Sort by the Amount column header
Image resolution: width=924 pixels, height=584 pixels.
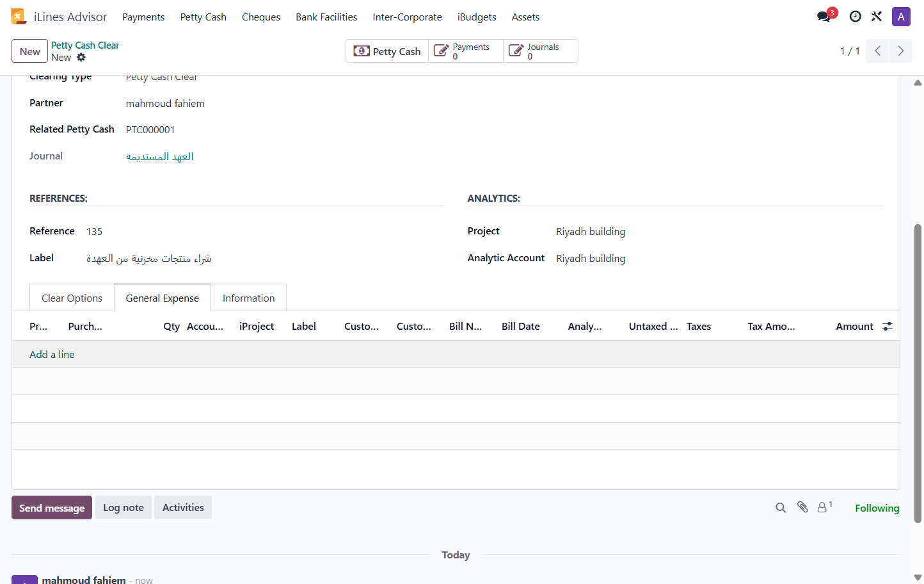point(854,327)
